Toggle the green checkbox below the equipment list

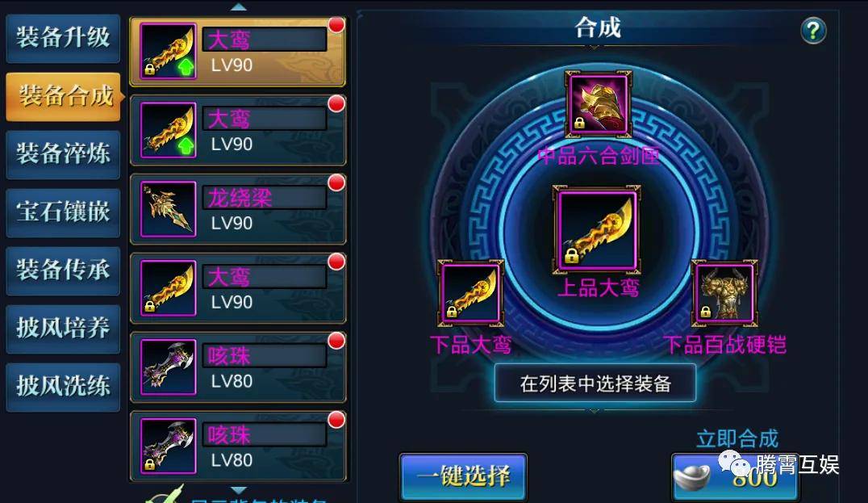pos(164,495)
